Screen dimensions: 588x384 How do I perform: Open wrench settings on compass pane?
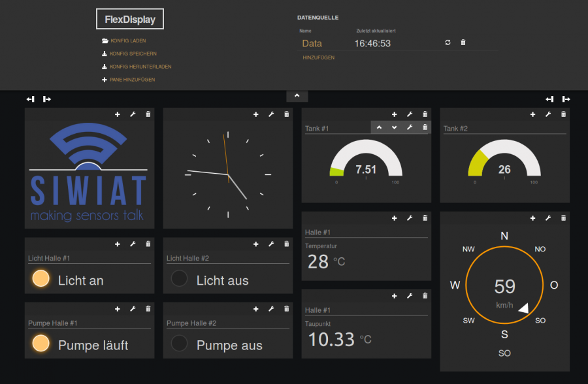tap(548, 218)
